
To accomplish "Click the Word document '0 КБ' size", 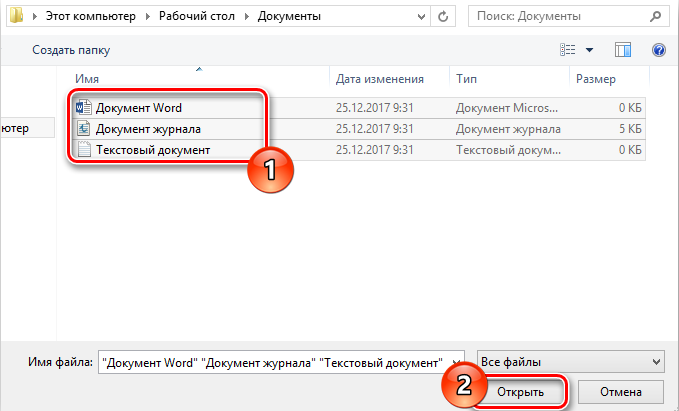I will pyautogui.click(x=630, y=108).
